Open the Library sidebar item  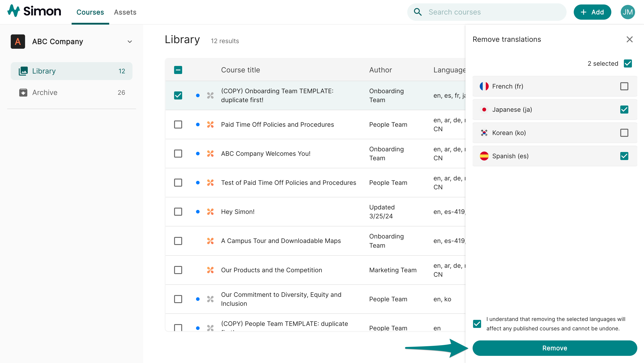[x=72, y=71]
